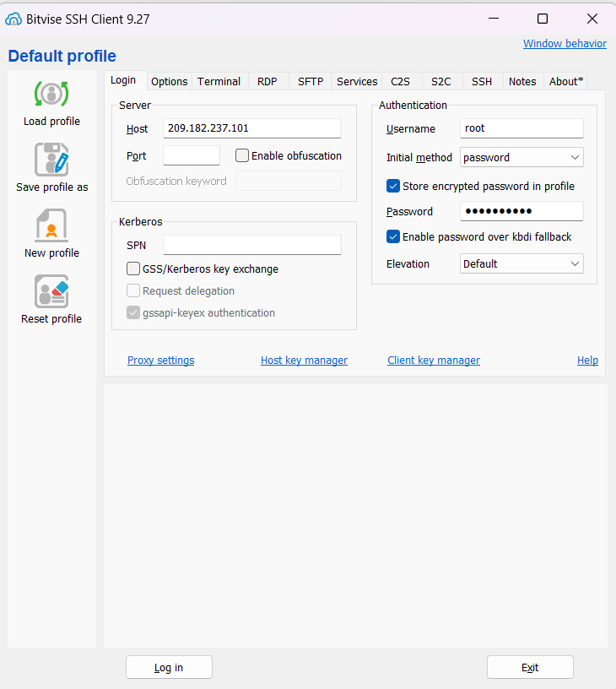Click the gssapi-keyex authentication checkbox
Image resolution: width=616 pixels, height=689 pixels.
click(133, 312)
